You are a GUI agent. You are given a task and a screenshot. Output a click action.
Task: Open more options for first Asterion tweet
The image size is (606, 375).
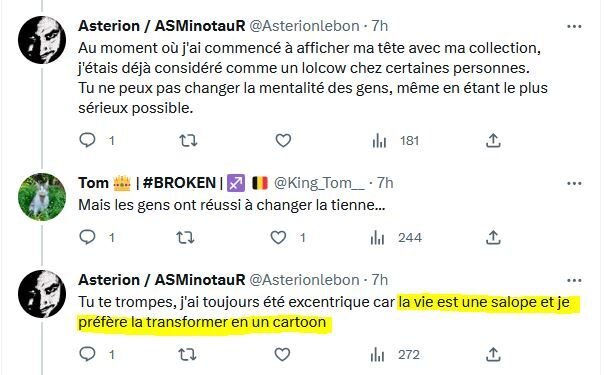click(x=574, y=26)
